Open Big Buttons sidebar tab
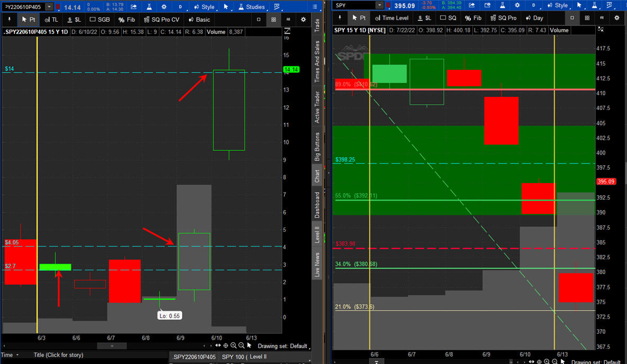 coord(317,146)
